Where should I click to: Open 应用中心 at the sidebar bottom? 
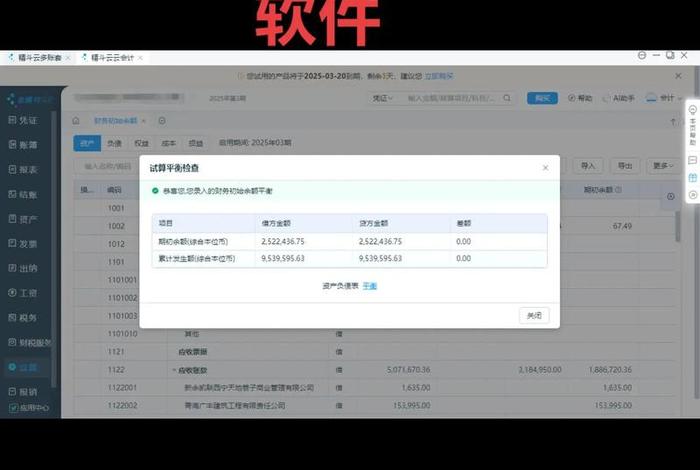click(x=29, y=408)
